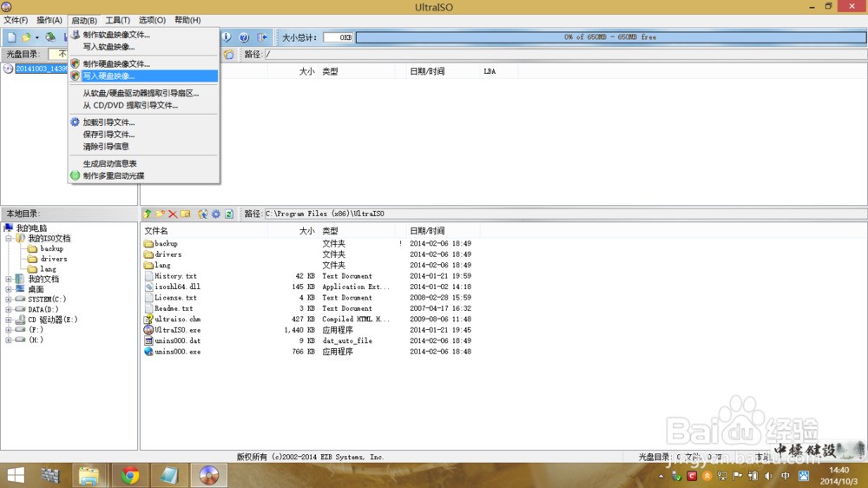Select UltraISO.exe in file list
Image resolution: width=868 pixels, height=488 pixels.
(x=177, y=330)
